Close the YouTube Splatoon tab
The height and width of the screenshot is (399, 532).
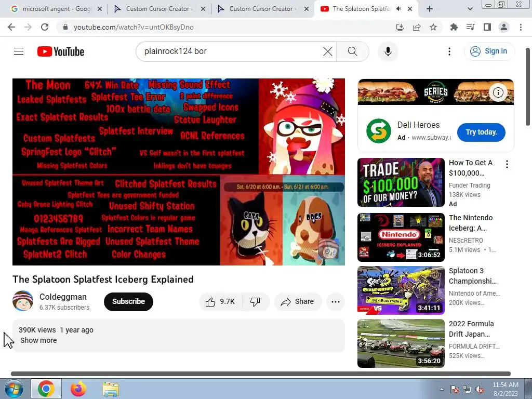coord(410,9)
